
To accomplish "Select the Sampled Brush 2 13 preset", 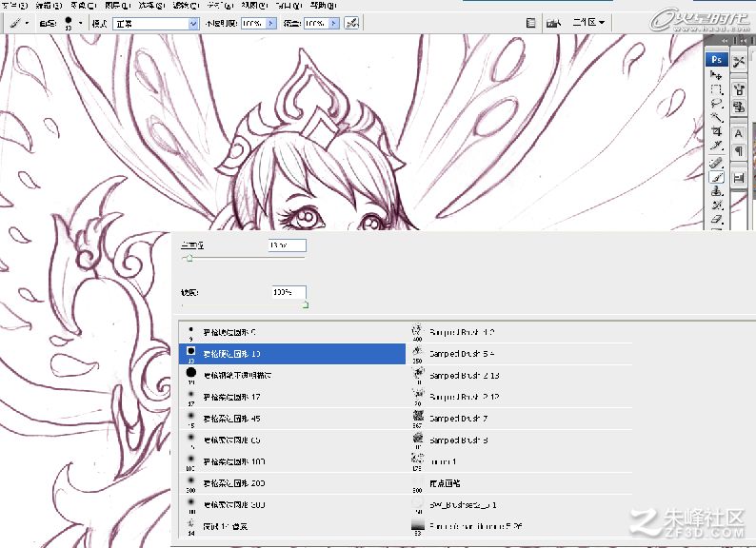I will click(x=520, y=376).
